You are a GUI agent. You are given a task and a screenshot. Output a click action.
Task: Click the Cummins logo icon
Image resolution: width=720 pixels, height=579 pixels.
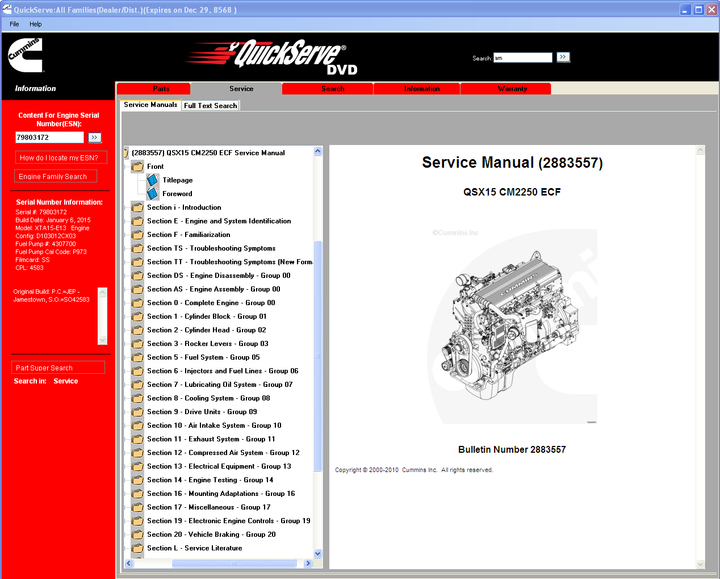pyautogui.click(x=25, y=55)
